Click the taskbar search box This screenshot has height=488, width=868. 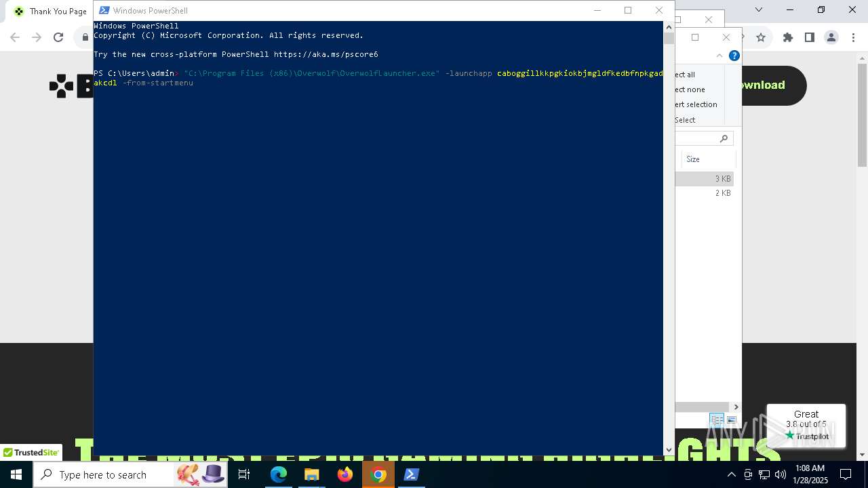[131, 474]
